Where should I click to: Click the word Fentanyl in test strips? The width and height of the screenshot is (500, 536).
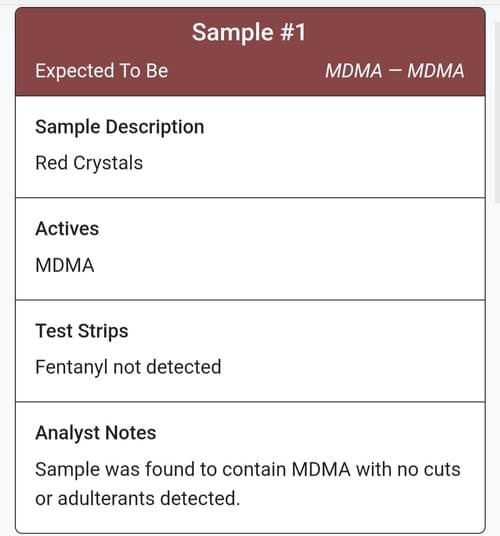(71, 367)
